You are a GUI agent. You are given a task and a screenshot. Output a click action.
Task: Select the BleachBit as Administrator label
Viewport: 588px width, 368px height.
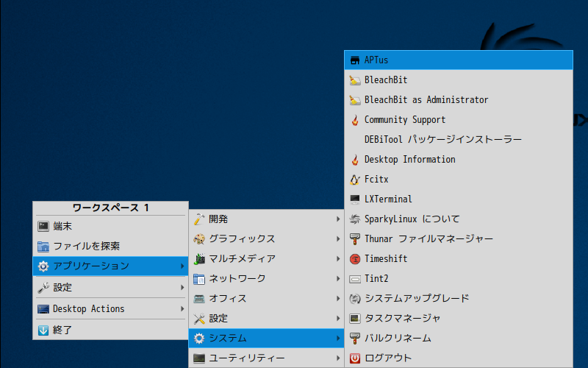point(426,100)
